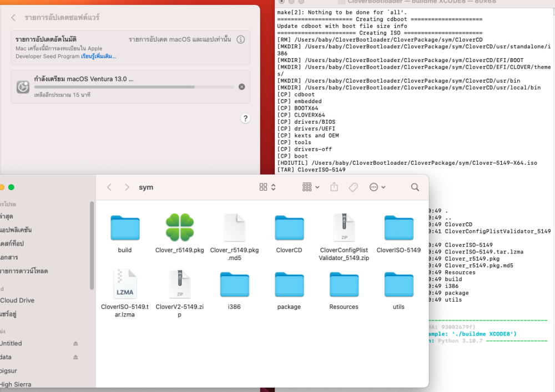Viewport: 555px width, 392px height.
Task: Click the Finder search magnifier
Action: coord(415,187)
